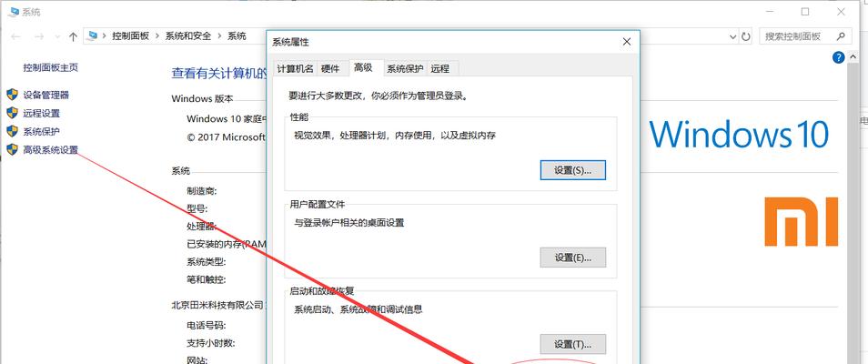Open 高级系统设置 link
Viewport: 868px width, 364px height.
[x=50, y=149]
